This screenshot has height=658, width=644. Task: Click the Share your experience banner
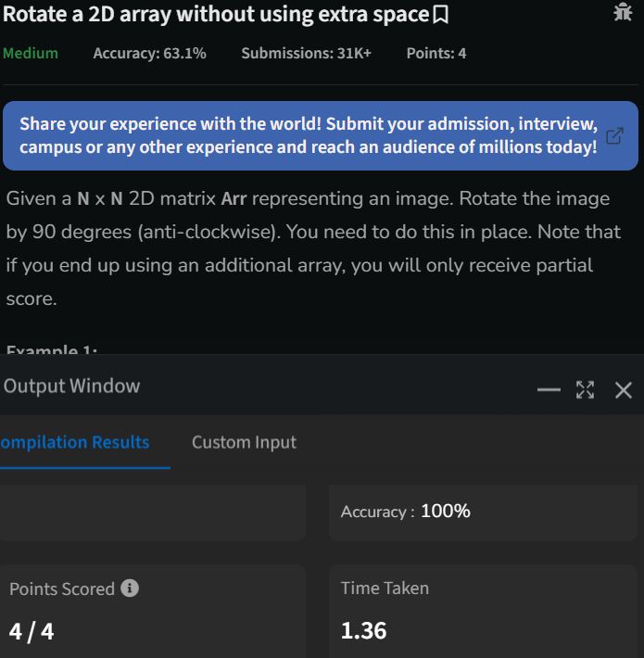[x=309, y=135]
